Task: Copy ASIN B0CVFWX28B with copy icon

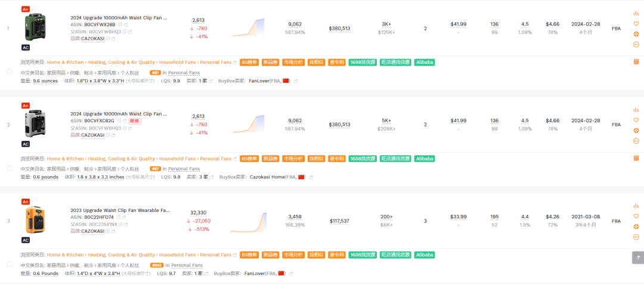Action: [119, 24]
